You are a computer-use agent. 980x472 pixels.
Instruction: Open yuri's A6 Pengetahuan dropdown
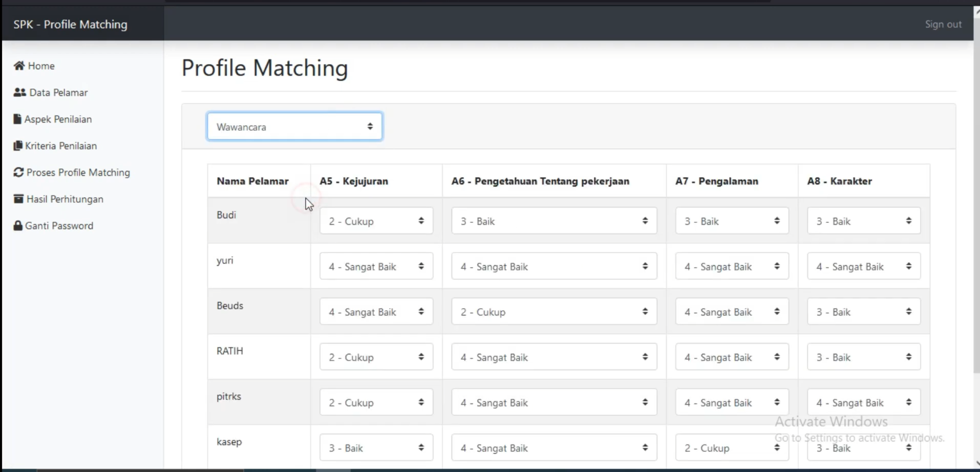554,266
